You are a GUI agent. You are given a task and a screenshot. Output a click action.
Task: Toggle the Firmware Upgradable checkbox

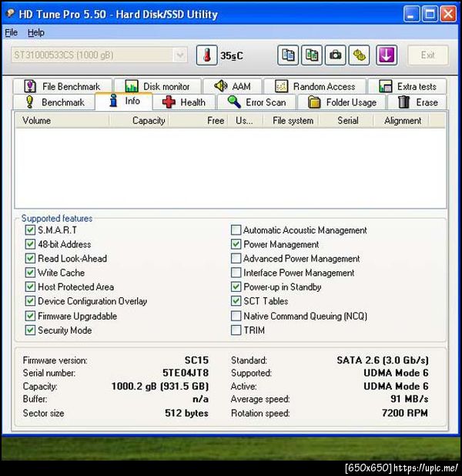tap(30, 316)
